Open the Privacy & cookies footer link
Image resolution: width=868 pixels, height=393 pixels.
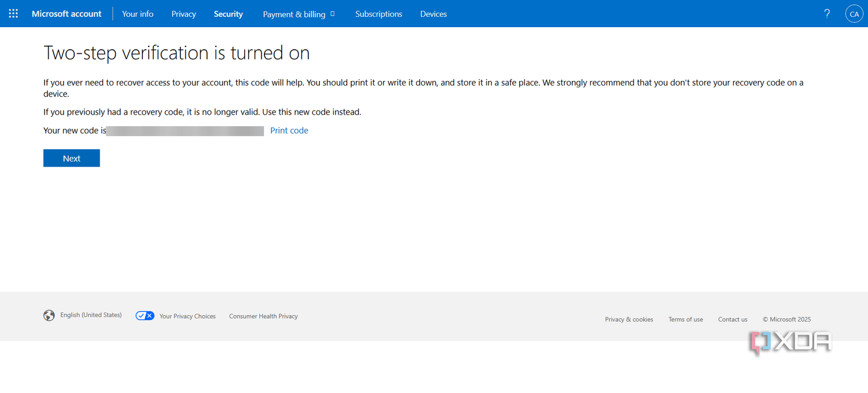coord(629,319)
